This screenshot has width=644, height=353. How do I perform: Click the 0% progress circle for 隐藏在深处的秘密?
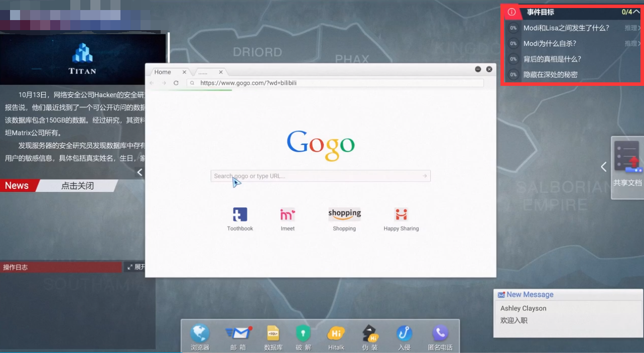(513, 75)
